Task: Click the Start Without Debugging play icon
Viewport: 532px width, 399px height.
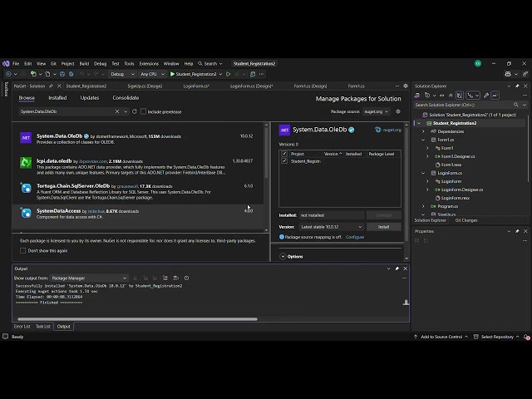Action: (x=229, y=74)
